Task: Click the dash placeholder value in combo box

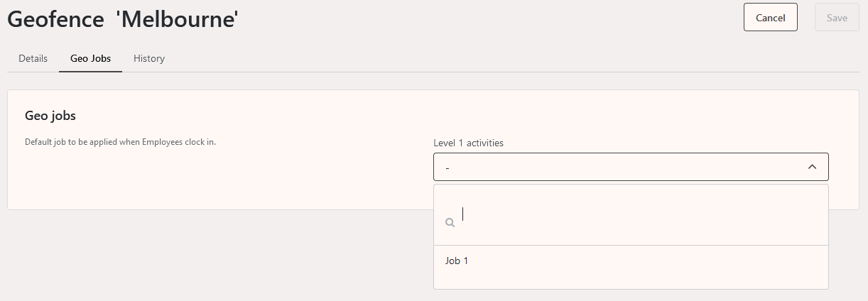Action: tap(447, 168)
